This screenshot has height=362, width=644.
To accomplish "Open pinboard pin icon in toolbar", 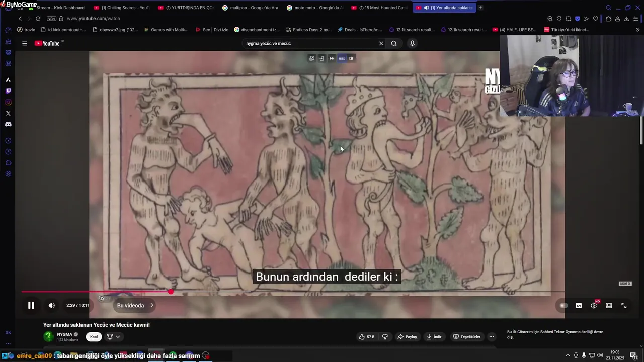I will point(559,19).
